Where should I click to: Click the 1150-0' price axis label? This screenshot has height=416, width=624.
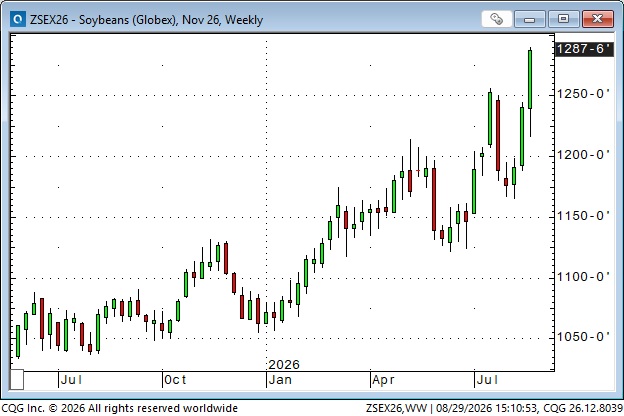tap(583, 216)
